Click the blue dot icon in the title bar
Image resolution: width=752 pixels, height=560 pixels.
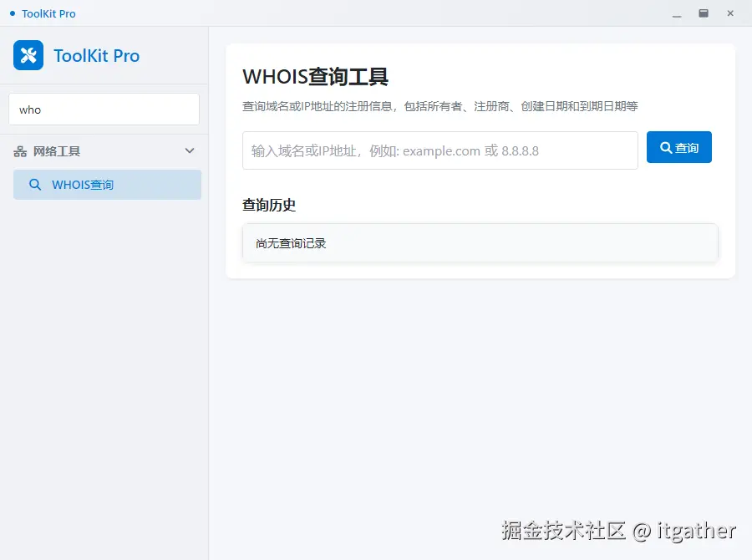[10, 13]
